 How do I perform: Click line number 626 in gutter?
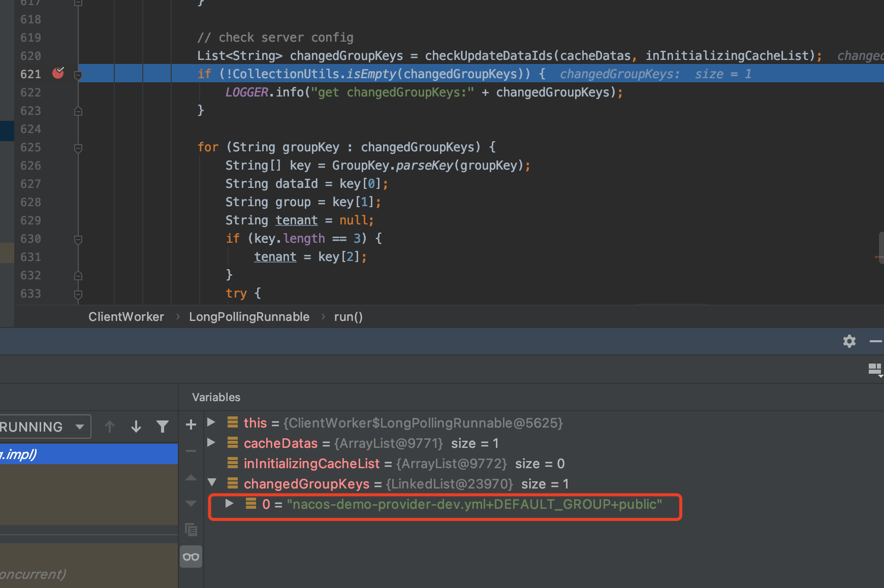coord(30,166)
